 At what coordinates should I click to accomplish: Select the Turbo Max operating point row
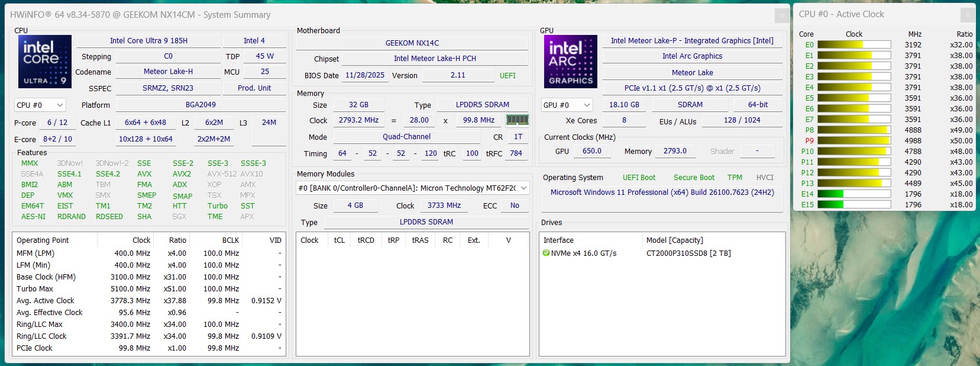click(148, 289)
